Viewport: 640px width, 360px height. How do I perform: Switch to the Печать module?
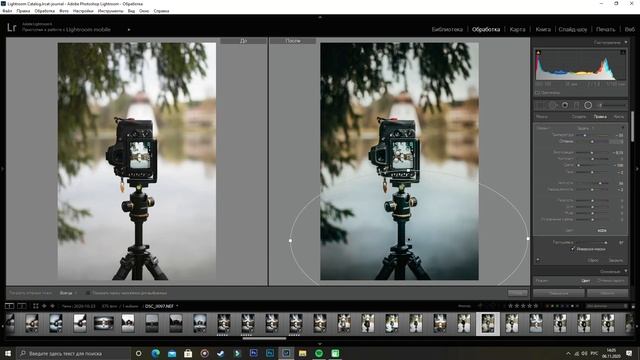605,29
